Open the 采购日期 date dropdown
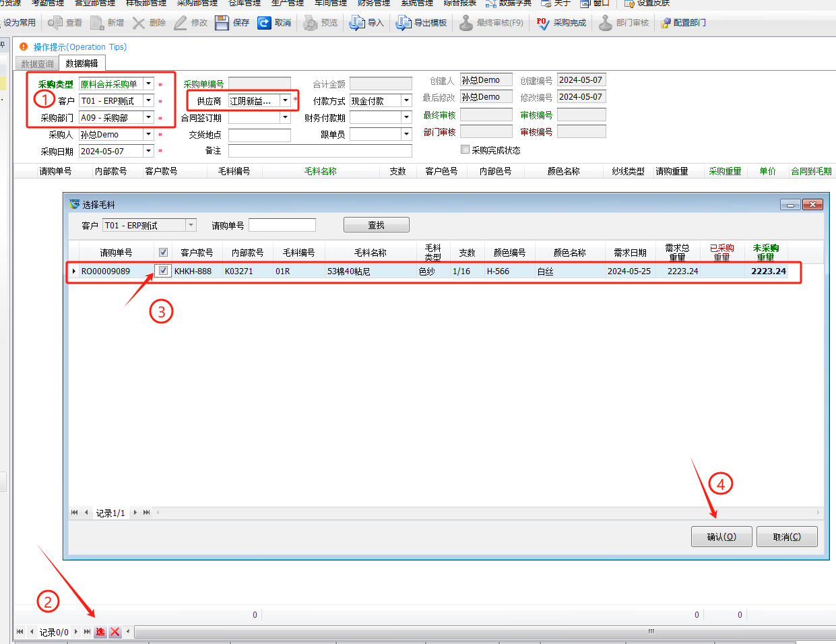The height and width of the screenshot is (644, 836). [148, 152]
